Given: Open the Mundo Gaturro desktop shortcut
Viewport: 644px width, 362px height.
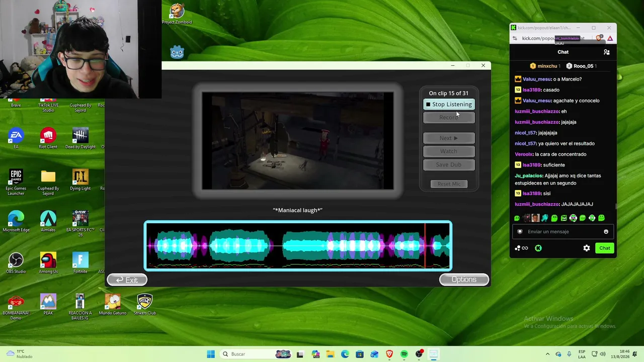Looking at the screenshot, I should [x=113, y=305].
